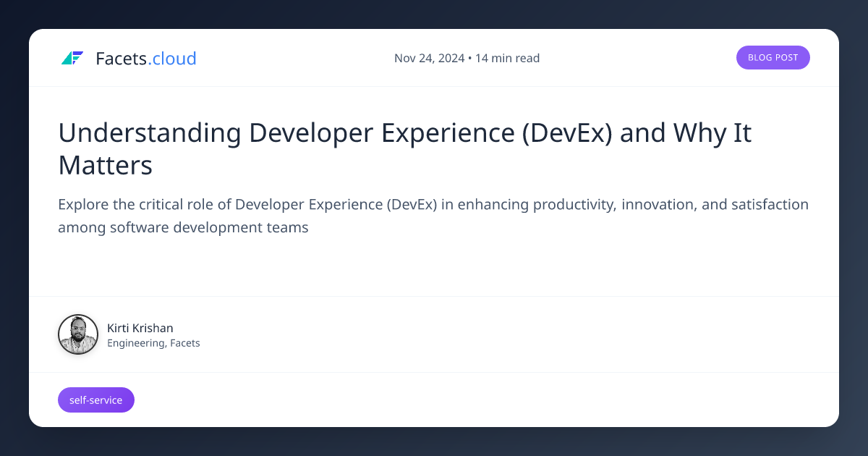Select the teal arrow in the Facets logo
868x456 pixels.
click(x=69, y=61)
